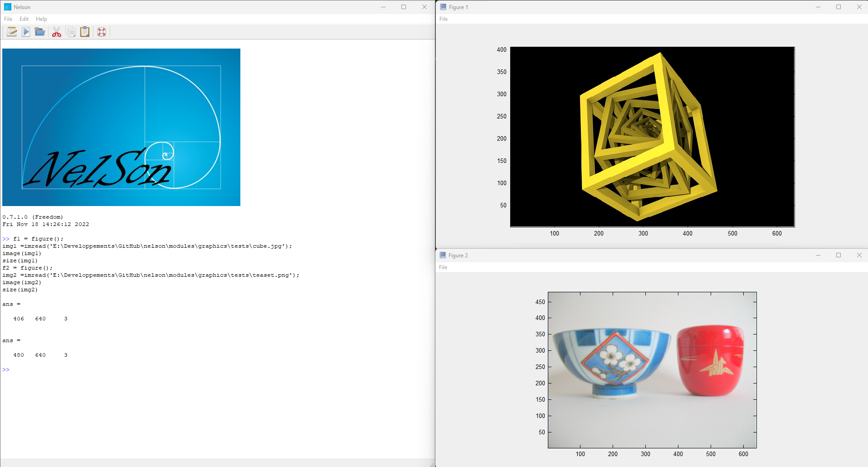Screen dimensions: 868x467
Task: Open help via the lifebuoy icon
Action: 102,32
